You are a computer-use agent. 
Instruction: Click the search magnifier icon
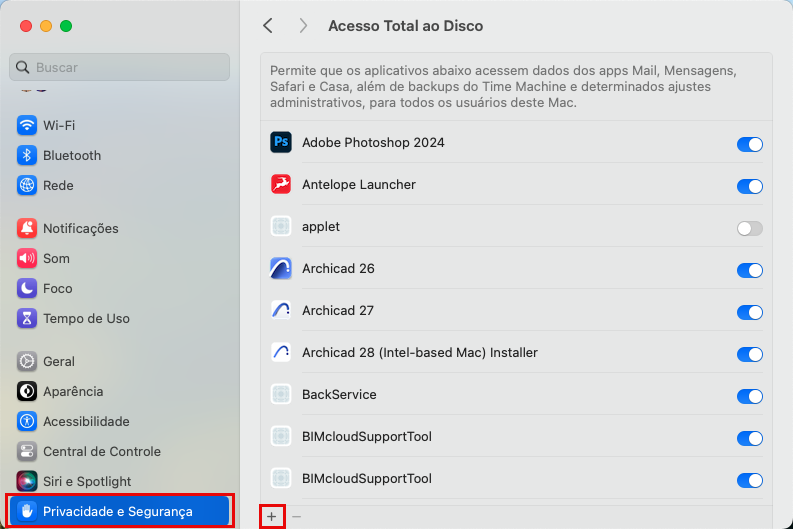click(22, 67)
